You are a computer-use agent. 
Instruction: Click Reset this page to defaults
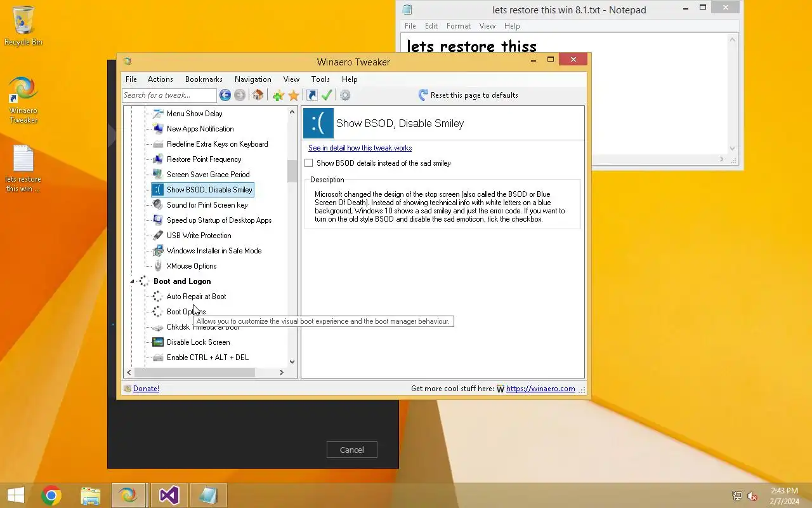tap(468, 95)
